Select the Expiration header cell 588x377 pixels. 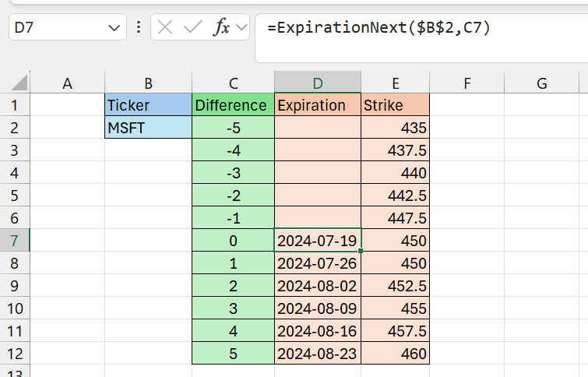pos(317,105)
